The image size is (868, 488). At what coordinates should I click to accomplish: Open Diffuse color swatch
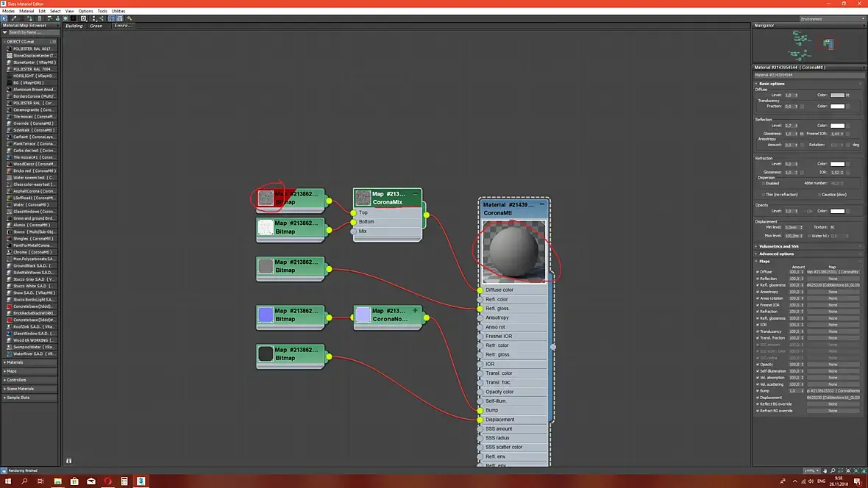[838, 95]
